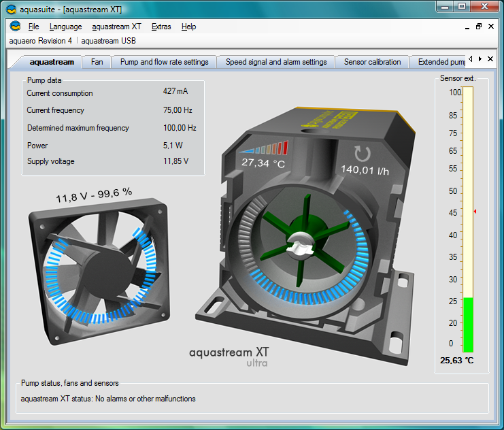
Task: Click the aquastream XT ultra logo
Action: (229, 357)
